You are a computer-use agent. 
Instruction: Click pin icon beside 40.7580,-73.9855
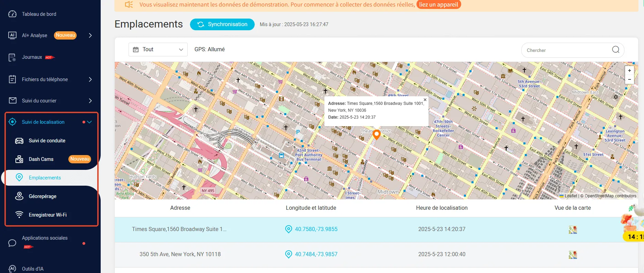coord(289,229)
